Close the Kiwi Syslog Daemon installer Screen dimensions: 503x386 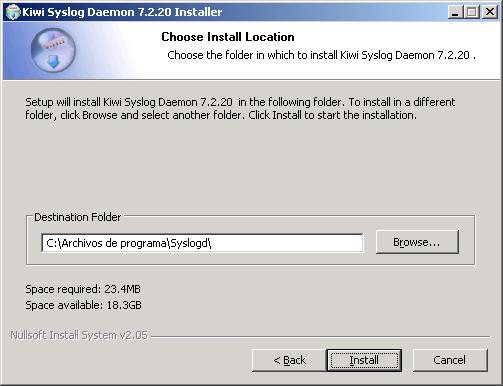(x=490, y=13)
